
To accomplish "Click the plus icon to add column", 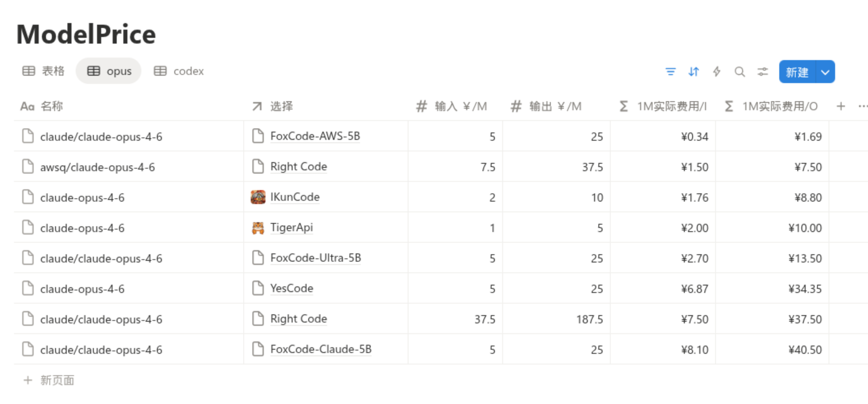I will pyautogui.click(x=841, y=107).
